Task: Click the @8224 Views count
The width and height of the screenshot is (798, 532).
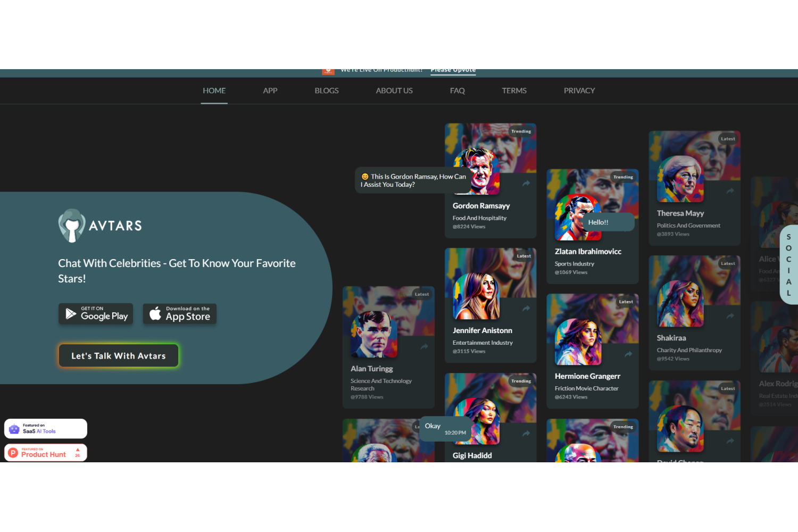Action: pos(469,227)
